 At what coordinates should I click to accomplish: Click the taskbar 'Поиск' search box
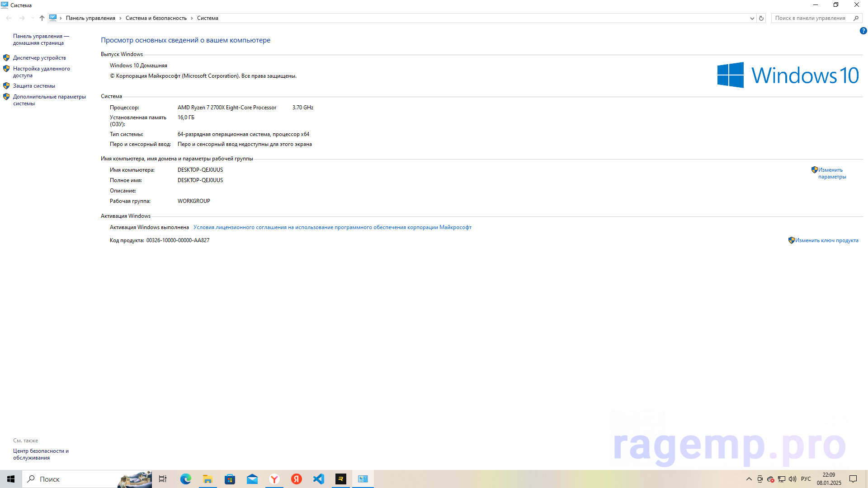(x=87, y=479)
